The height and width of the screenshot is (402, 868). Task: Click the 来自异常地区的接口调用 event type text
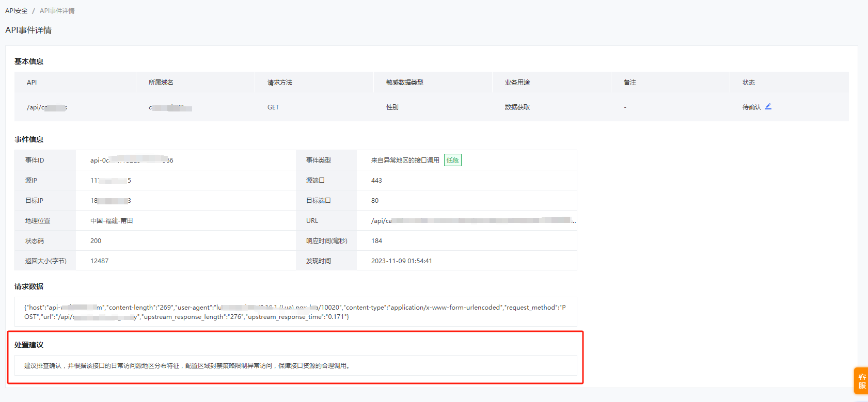(x=405, y=160)
